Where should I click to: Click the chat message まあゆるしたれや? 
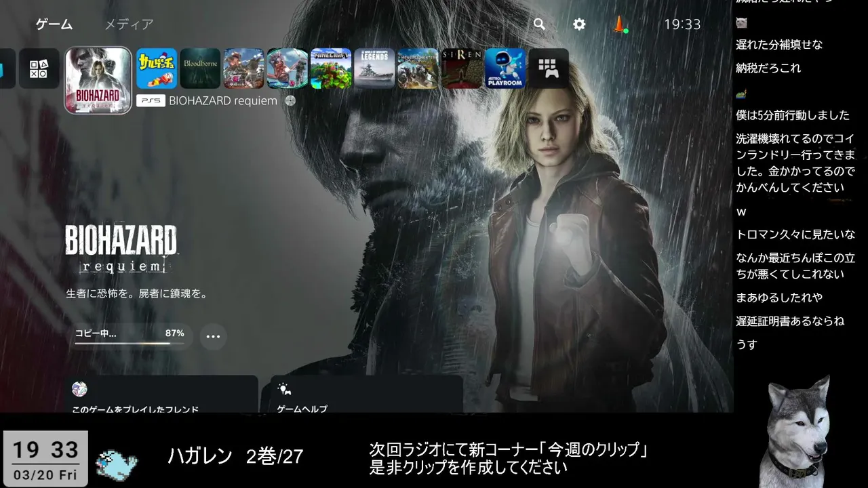point(779,298)
